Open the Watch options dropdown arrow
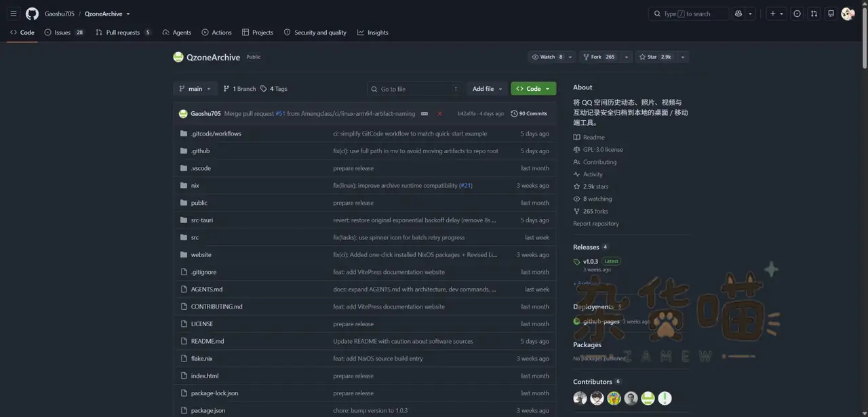This screenshot has width=868, height=417. pos(571,57)
